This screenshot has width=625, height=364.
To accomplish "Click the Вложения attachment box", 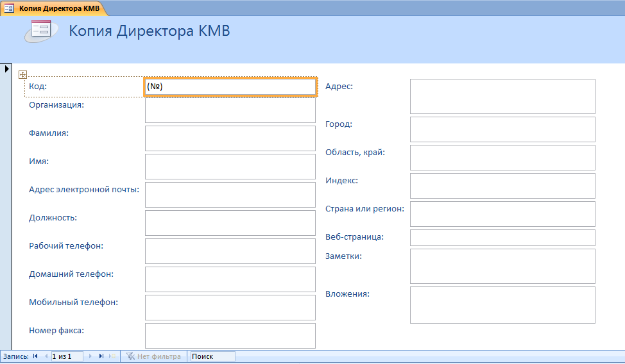I will (x=502, y=305).
